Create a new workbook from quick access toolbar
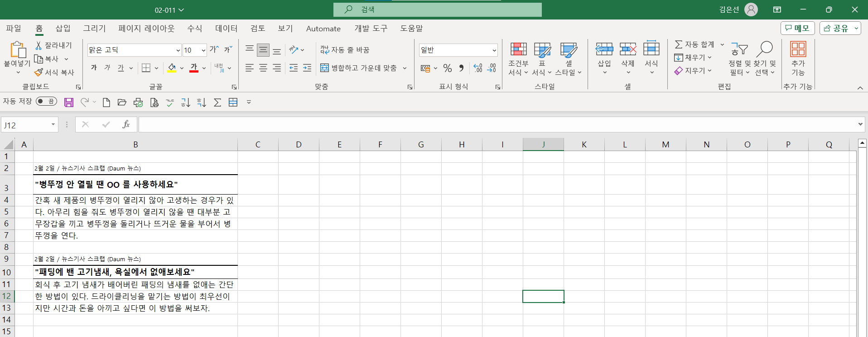Screen dimensions: 868x337 click(106, 103)
